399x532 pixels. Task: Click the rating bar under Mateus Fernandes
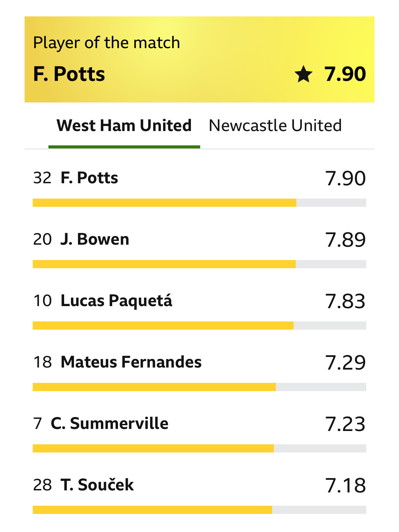[x=154, y=387]
